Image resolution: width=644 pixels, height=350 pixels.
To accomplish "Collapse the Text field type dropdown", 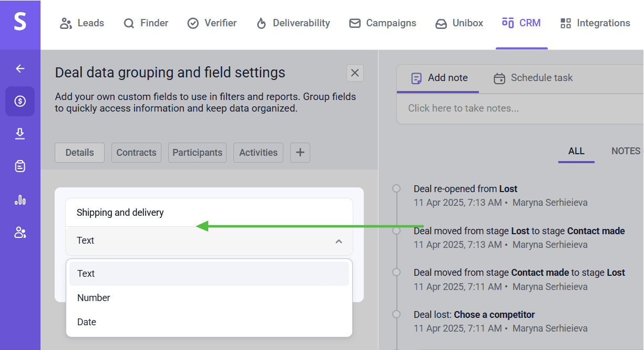I will pyautogui.click(x=339, y=241).
